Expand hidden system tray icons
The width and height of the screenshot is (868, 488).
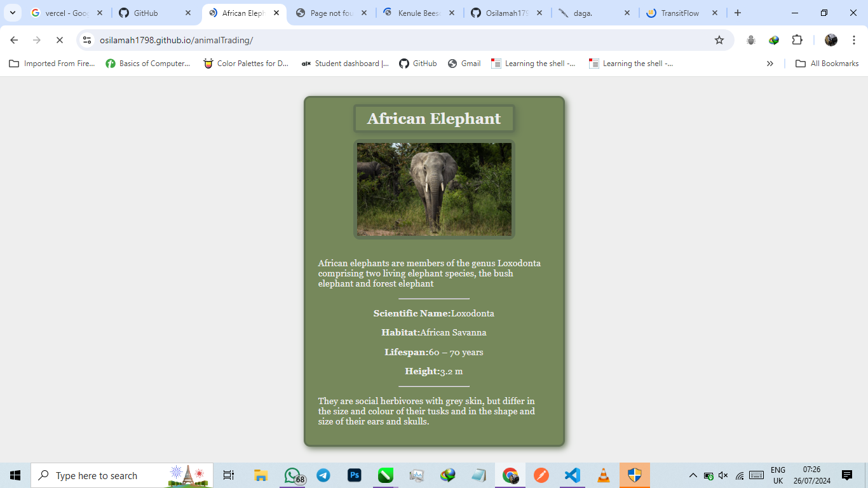tap(693, 475)
